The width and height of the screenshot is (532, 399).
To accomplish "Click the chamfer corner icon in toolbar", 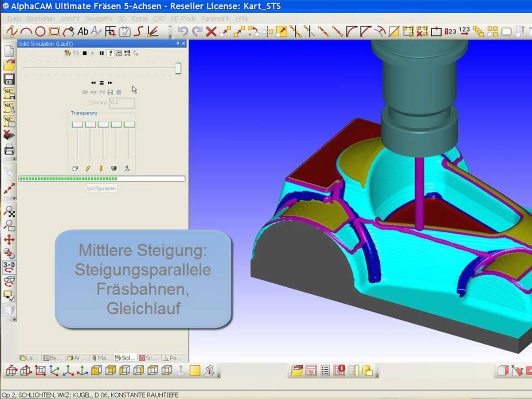I will point(366,31).
